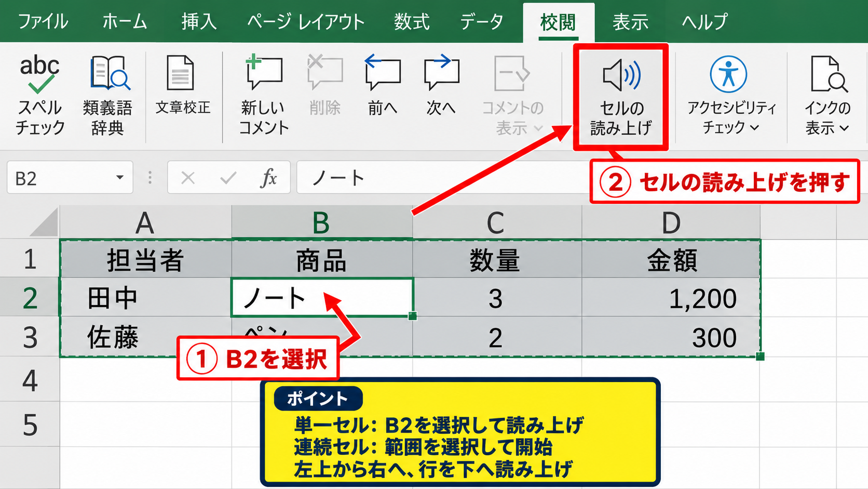Switch to the ページレイアウト tab
This screenshot has height=489, width=868.
[306, 22]
